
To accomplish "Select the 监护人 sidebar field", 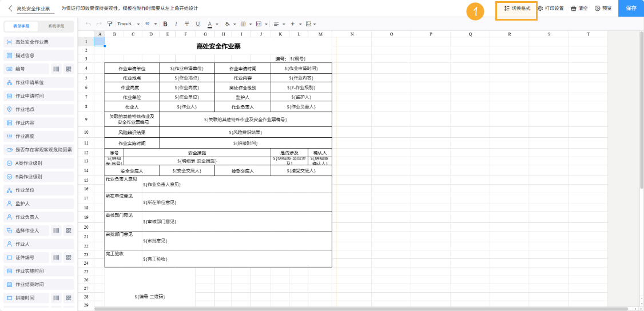I will tap(39, 204).
